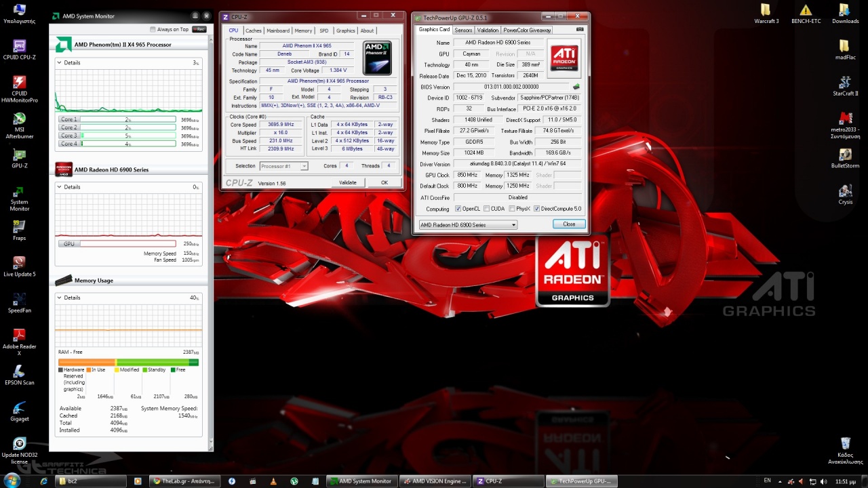Launch the metro2033 desktop shortcut
The image size is (868, 488).
point(845,125)
